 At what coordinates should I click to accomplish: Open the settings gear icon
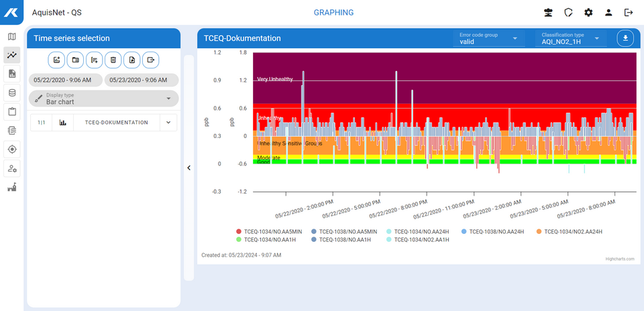point(588,12)
